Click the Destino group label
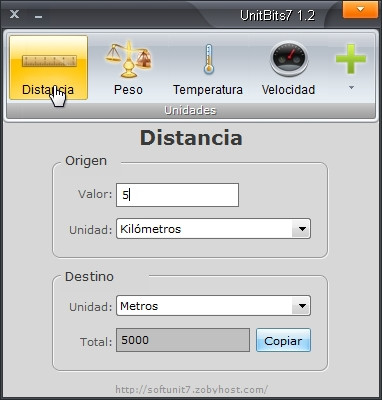382x400 pixels. (x=89, y=277)
